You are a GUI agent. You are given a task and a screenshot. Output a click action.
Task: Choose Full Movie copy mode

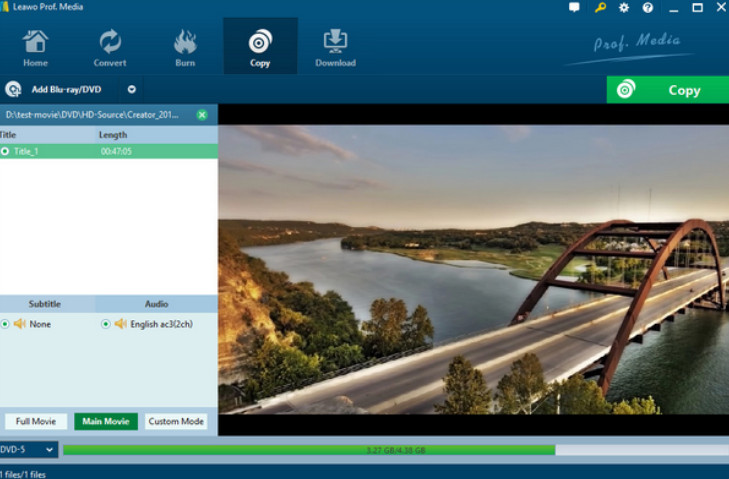(x=36, y=421)
